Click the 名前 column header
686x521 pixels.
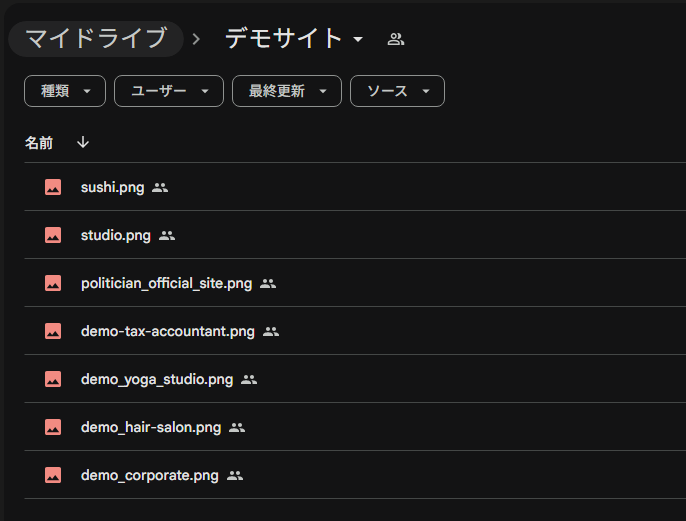[39, 143]
